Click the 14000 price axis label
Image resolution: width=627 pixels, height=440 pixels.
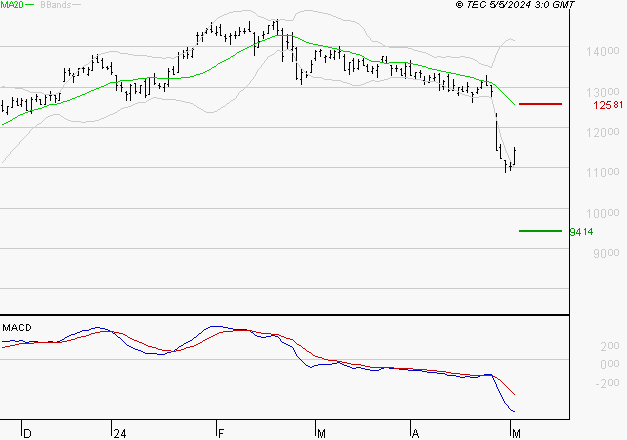click(x=603, y=51)
